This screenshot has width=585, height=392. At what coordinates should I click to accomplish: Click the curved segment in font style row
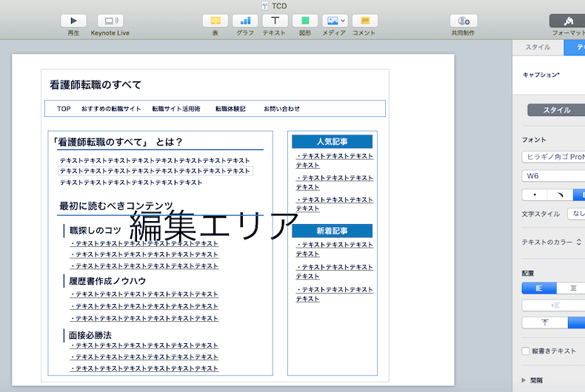(x=560, y=195)
